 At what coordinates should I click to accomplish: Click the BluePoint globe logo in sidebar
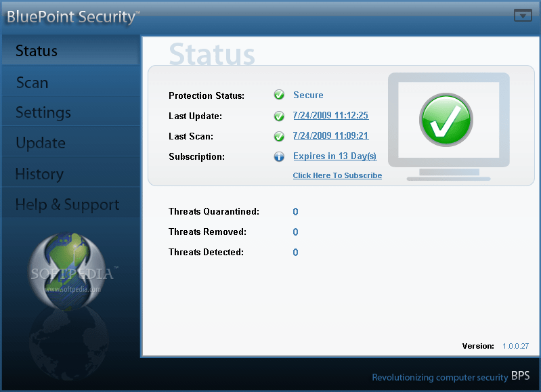66,271
